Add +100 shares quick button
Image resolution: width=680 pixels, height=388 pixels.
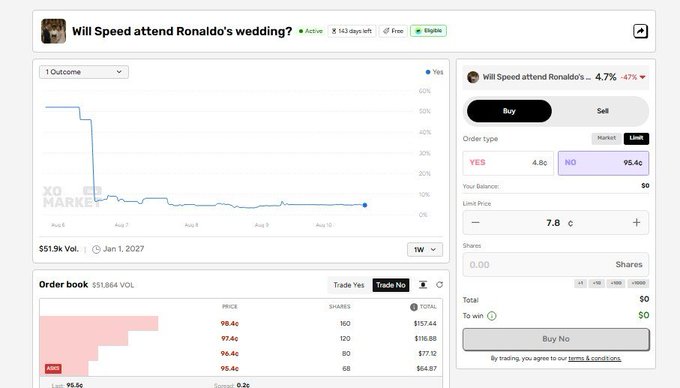click(x=616, y=283)
